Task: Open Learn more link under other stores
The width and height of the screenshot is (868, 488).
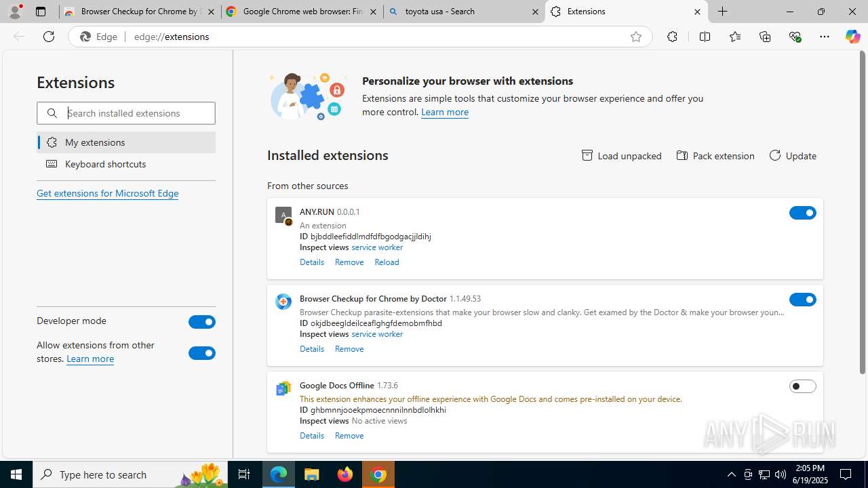Action: [90, 359]
